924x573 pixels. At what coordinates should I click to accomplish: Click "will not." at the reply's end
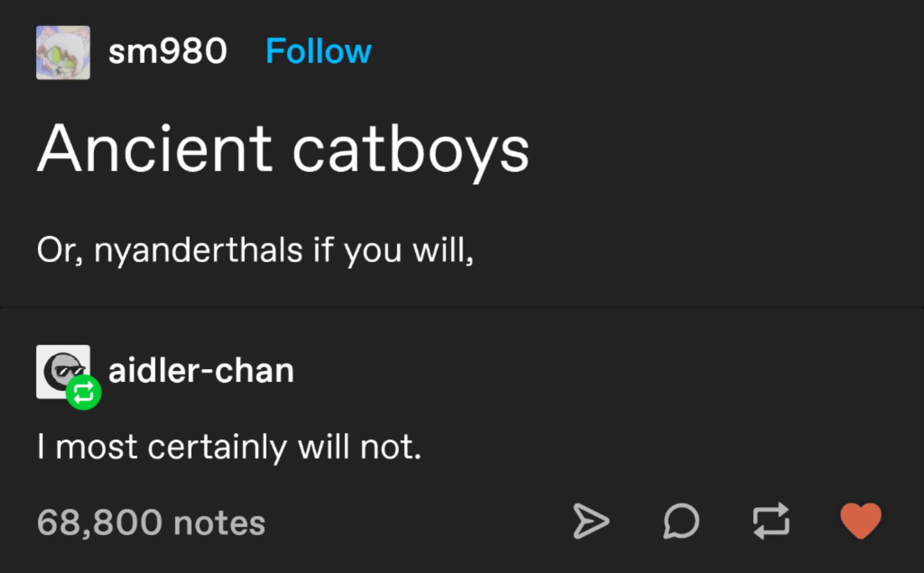[360, 447]
